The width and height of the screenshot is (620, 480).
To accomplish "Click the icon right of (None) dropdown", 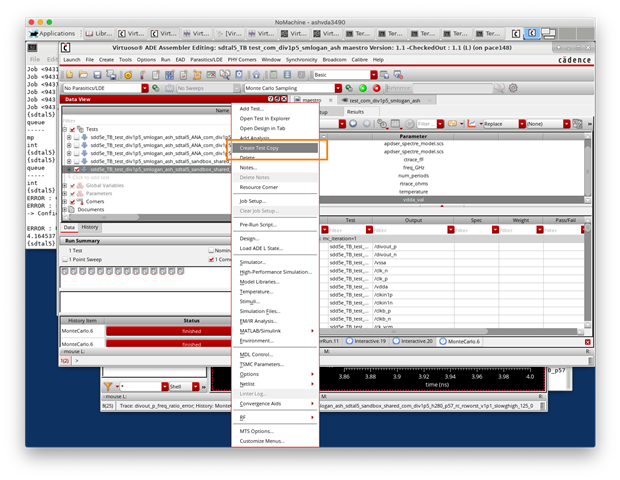I will point(577,124).
